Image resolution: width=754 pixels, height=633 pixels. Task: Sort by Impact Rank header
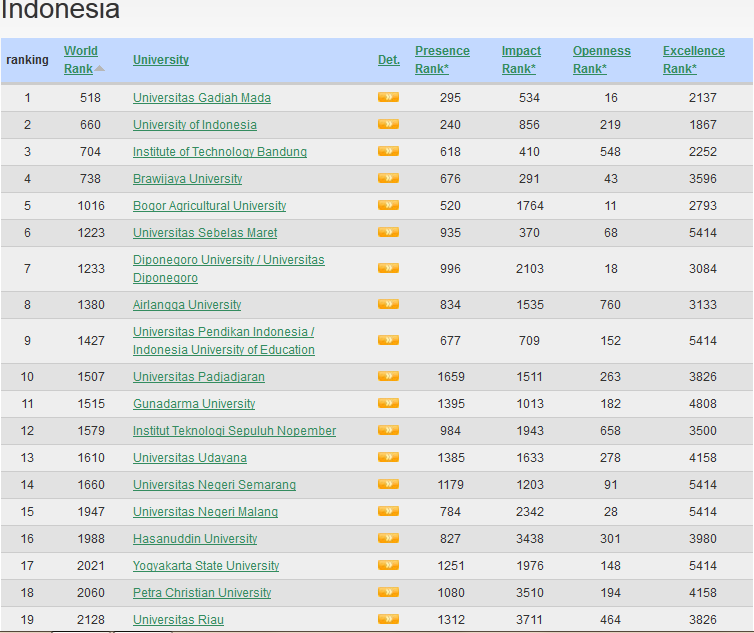point(521,60)
